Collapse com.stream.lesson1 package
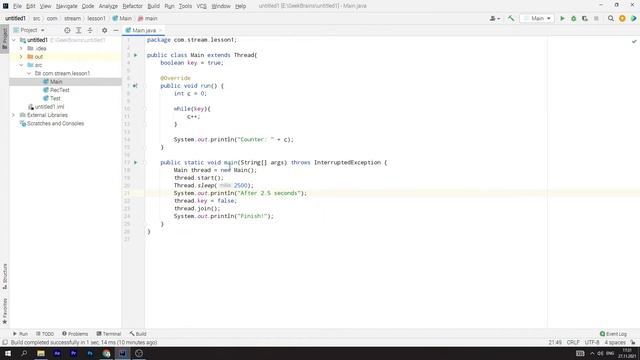 [x=29, y=73]
